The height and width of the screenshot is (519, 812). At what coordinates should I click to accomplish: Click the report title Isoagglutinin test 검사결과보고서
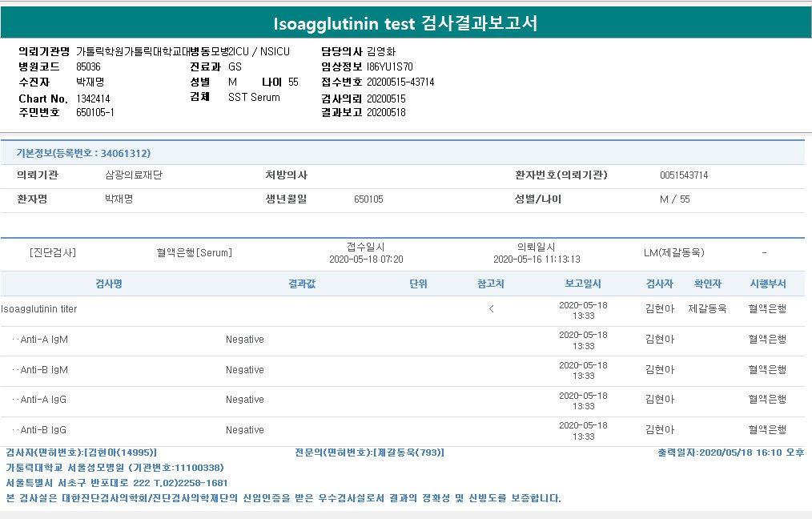405,23
